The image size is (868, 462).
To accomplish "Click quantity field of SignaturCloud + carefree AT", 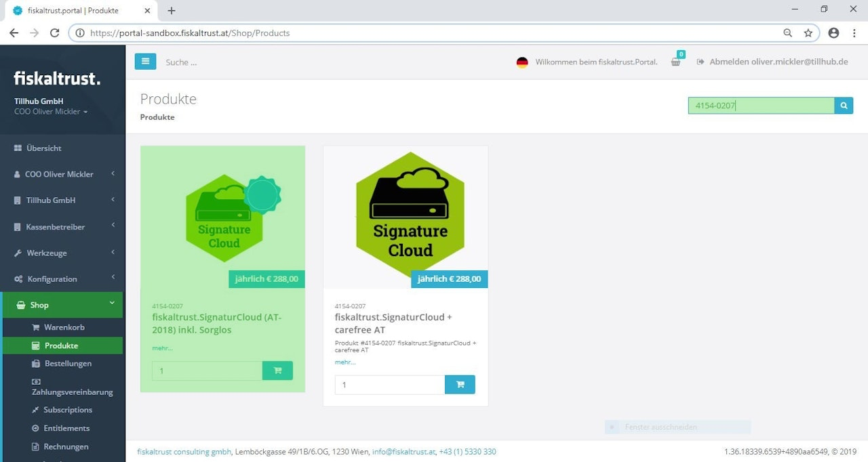I will coord(390,385).
